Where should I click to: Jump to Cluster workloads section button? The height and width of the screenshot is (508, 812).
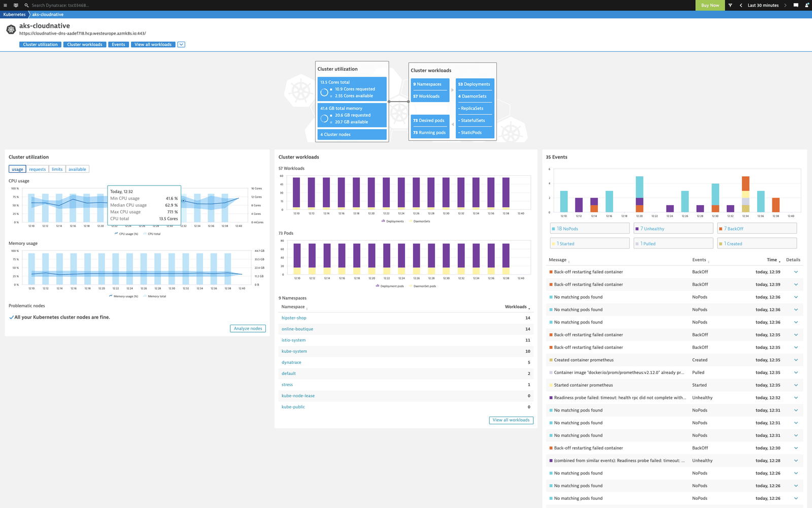85,45
